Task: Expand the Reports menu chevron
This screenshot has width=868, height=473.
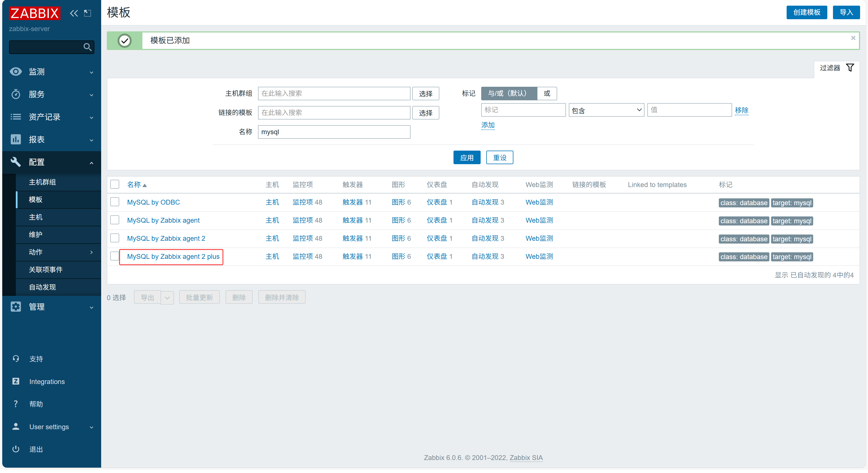Action: (x=91, y=140)
